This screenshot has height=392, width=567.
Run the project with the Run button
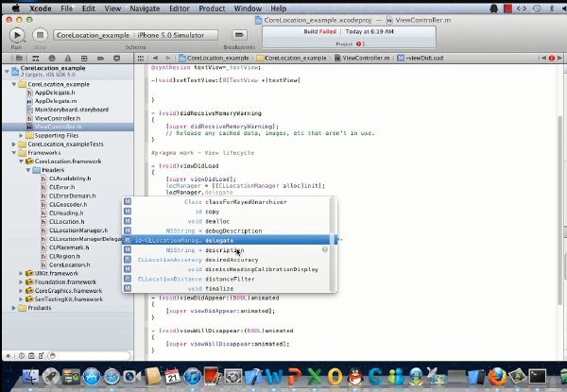(17, 35)
